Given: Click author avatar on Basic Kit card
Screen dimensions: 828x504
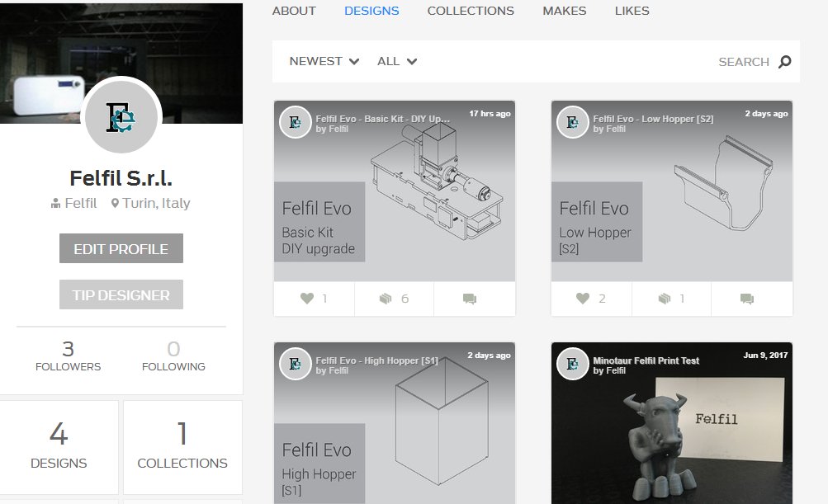Looking at the screenshot, I should (296, 122).
